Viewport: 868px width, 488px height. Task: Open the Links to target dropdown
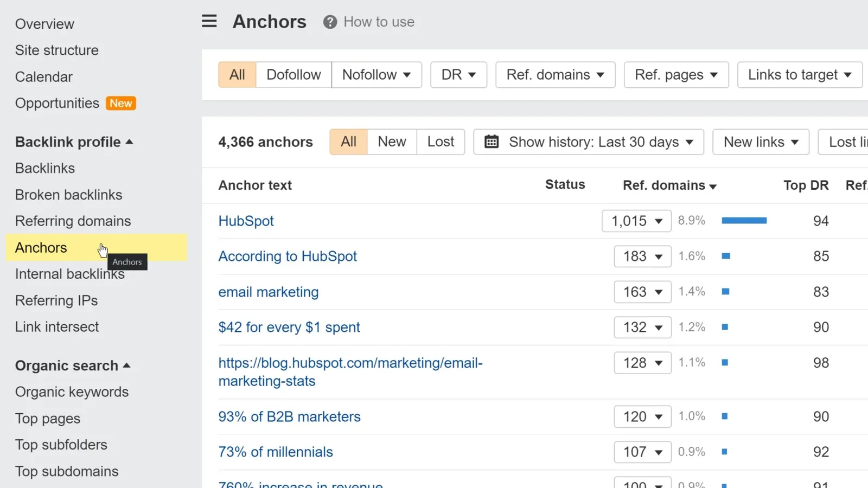[799, 75]
